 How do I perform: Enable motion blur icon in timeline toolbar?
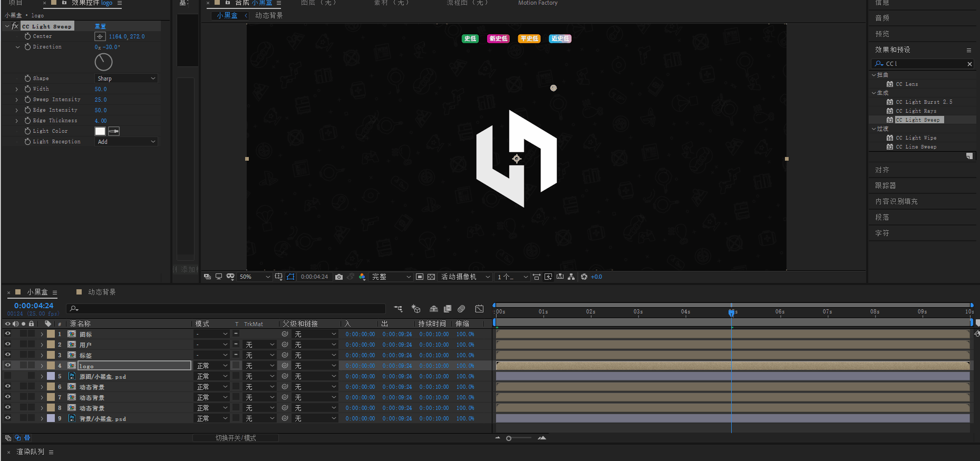(461, 309)
